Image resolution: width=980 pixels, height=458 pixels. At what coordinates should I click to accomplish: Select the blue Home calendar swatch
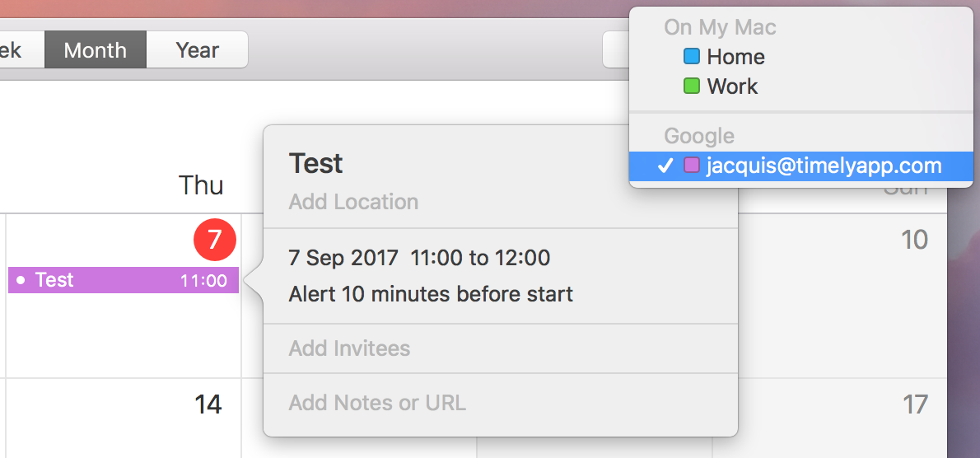(691, 57)
